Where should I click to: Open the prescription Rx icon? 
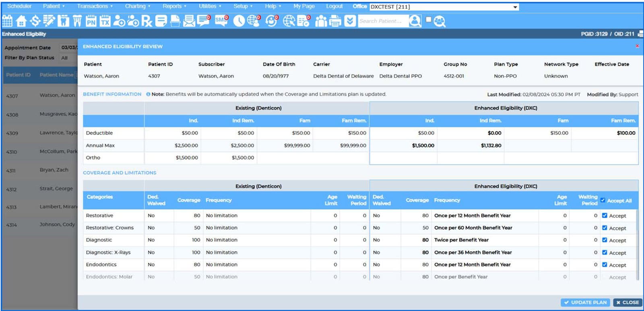click(147, 21)
